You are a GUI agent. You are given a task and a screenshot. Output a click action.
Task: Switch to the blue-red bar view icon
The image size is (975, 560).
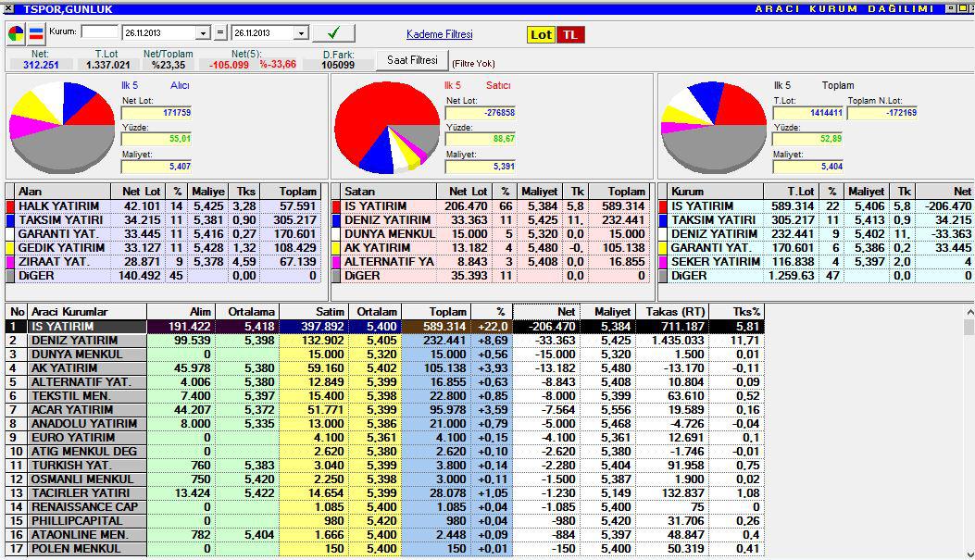pyautogui.click(x=36, y=33)
